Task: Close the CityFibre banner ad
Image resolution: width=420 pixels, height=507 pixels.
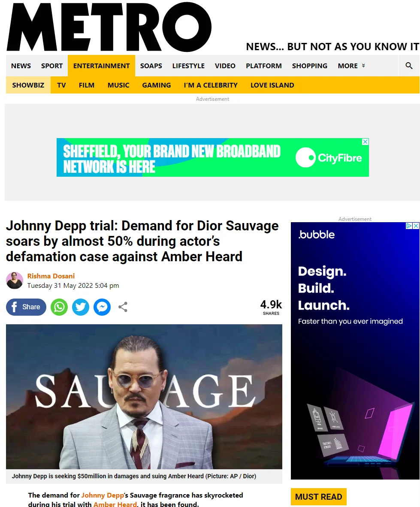Action: click(x=366, y=142)
